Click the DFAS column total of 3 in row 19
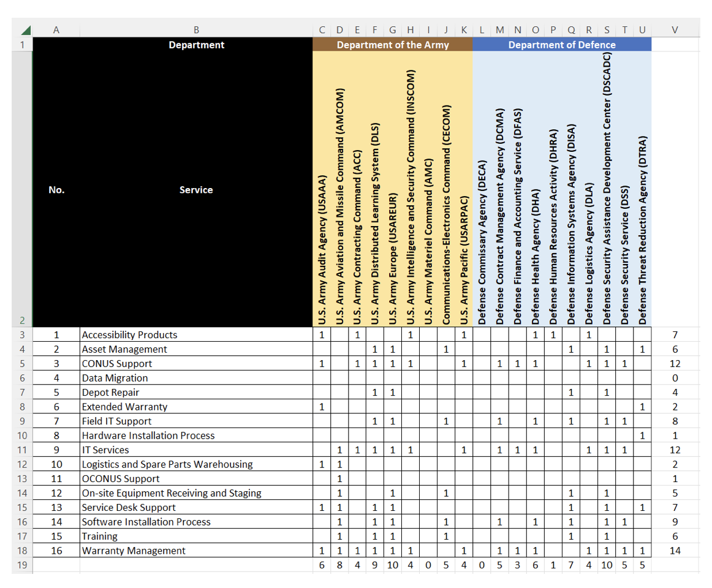 click(518, 565)
